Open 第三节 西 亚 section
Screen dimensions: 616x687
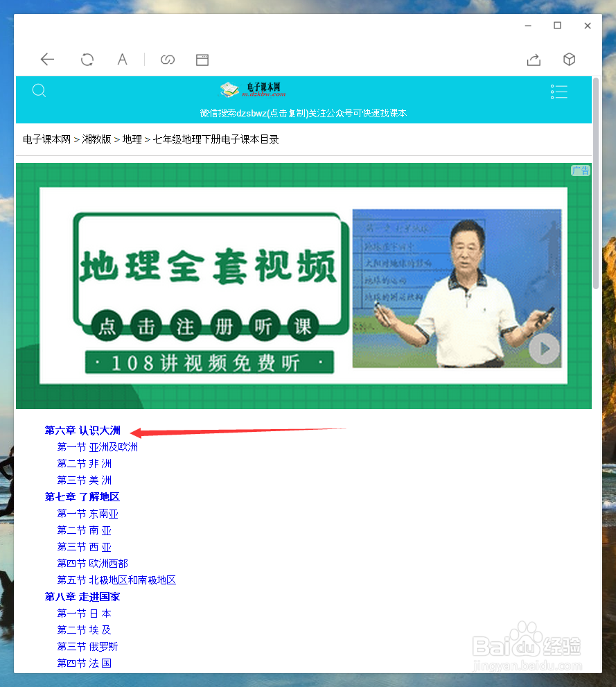(x=85, y=547)
